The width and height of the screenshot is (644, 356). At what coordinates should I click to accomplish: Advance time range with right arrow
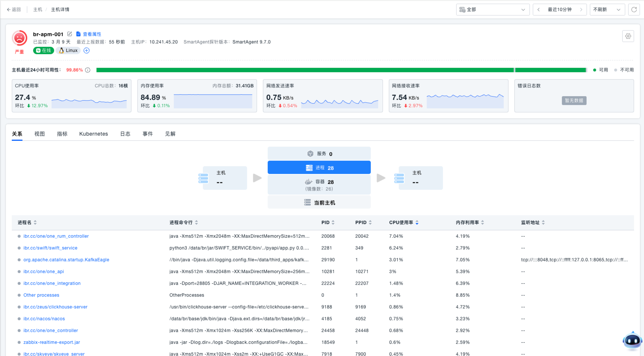pyautogui.click(x=581, y=10)
